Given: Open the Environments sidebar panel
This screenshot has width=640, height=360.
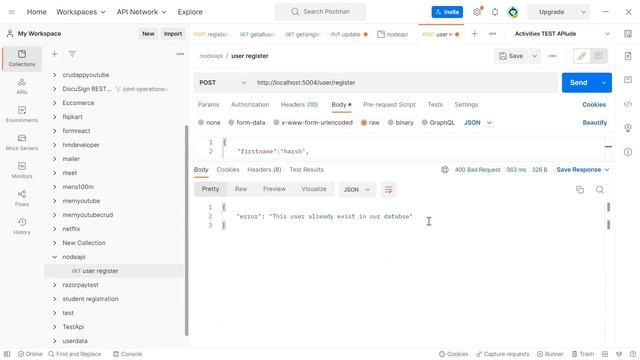Looking at the screenshot, I should 22,114.
